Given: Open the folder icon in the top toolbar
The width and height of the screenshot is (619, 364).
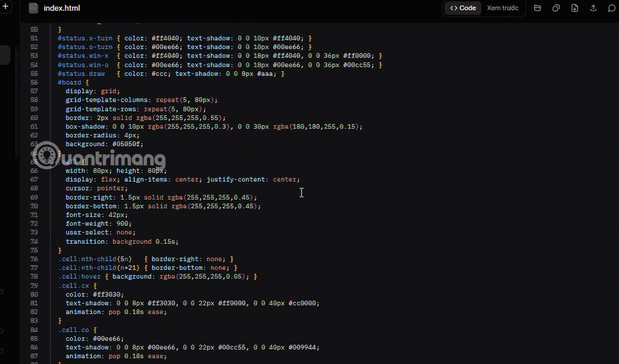Looking at the screenshot, I should tap(537, 8).
